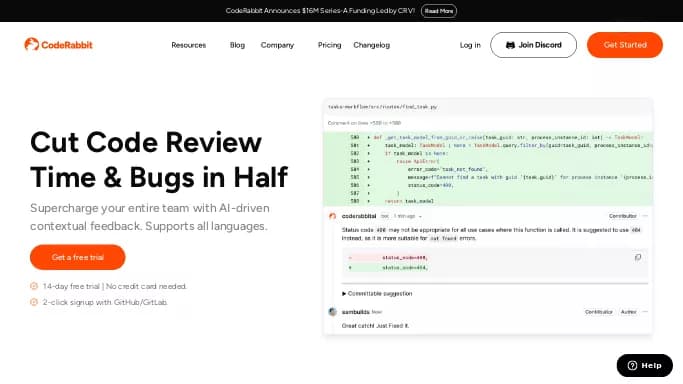Expand the Committable suggestion disclosure
The width and height of the screenshot is (683, 384).
pyautogui.click(x=377, y=293)
